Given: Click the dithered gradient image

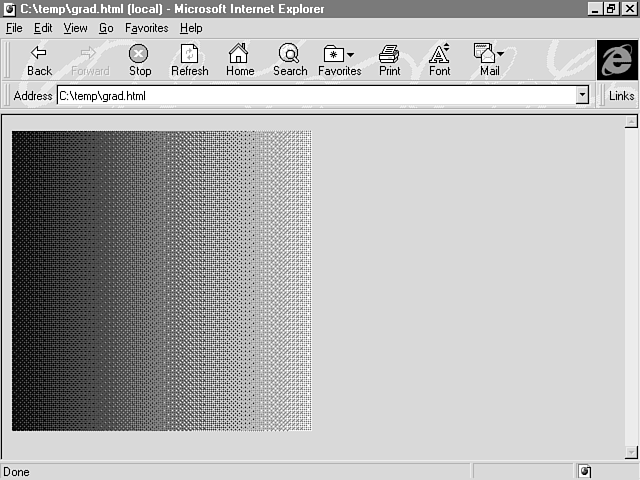Looking at the screenshot, I should pos(161,280).
